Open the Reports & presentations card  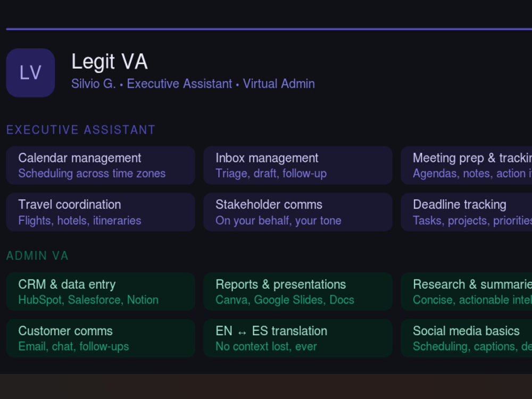(298, 292)
